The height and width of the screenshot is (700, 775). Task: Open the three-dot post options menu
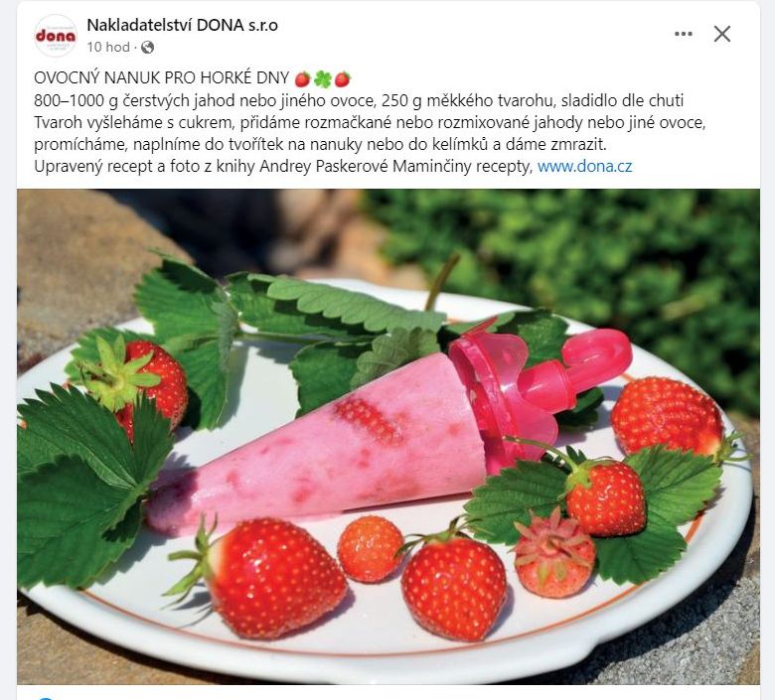(x=683, y=34)
